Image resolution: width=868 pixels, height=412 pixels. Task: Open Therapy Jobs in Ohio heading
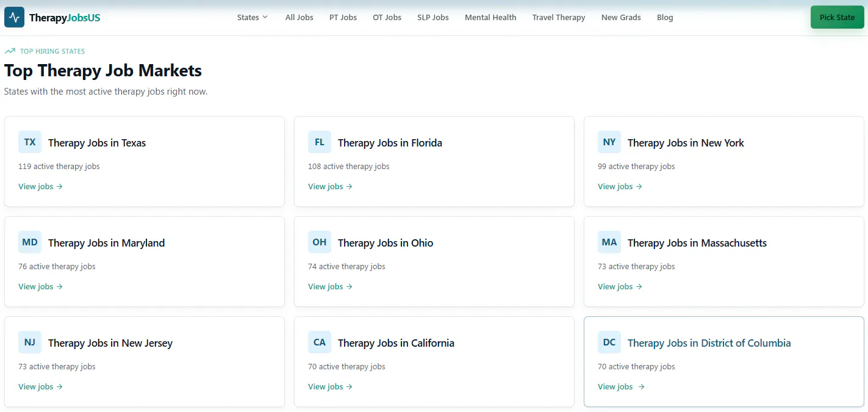tap(386, 243)
